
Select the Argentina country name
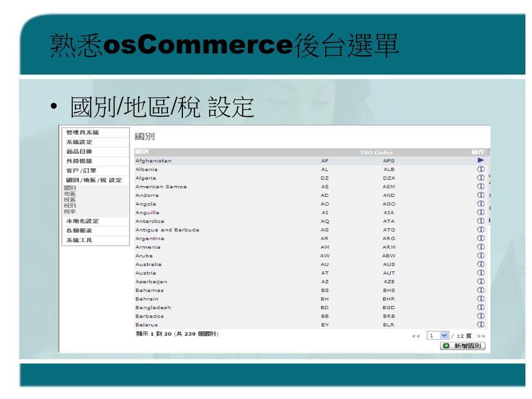[150, 238]
